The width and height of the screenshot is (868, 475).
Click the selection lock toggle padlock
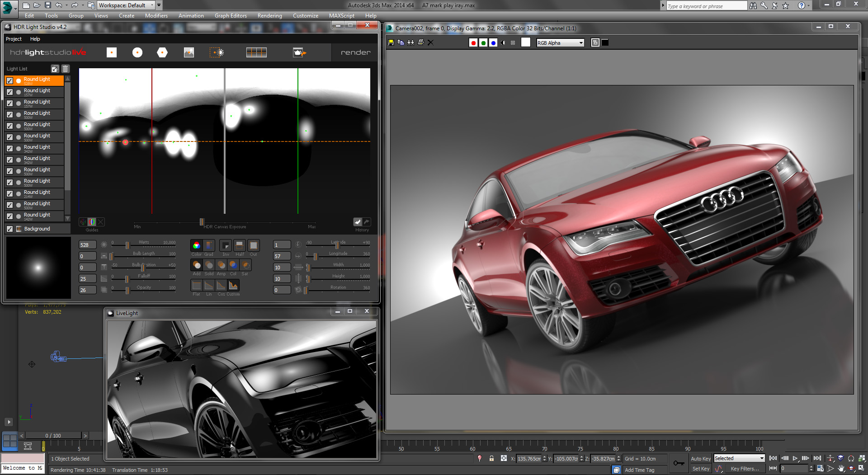(x=491, y=458)
